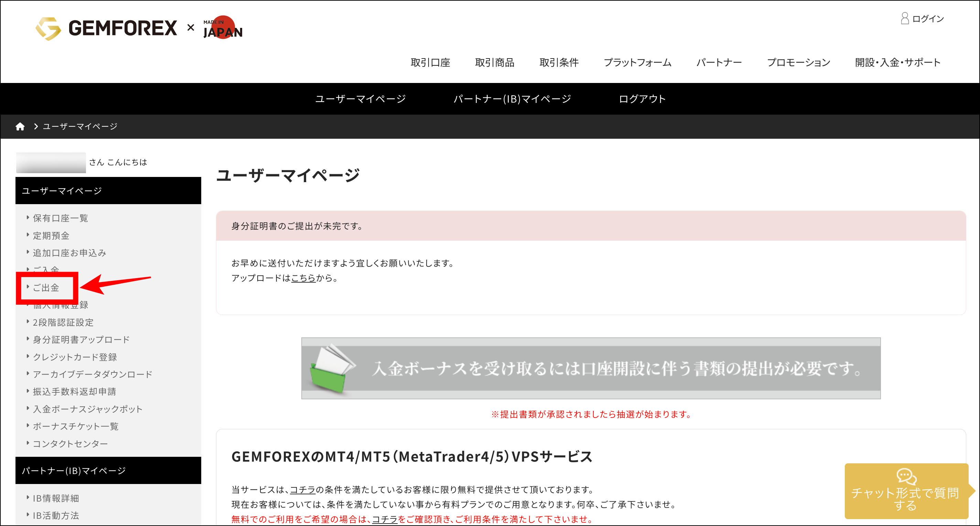Expand the arrow beside 保有口座一覧
Viewport: 980px width, 526px height.
(28, 218)
